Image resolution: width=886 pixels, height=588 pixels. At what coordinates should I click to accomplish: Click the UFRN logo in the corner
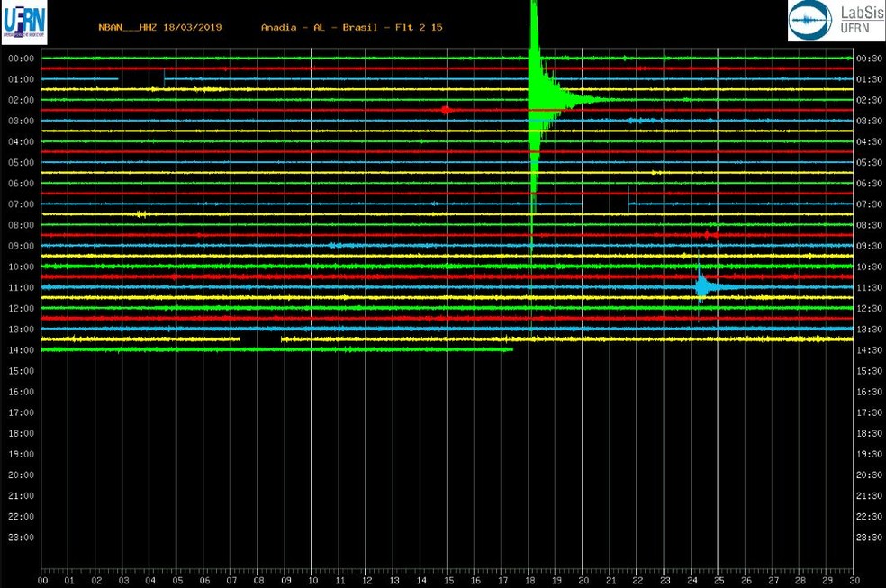(x=23, y=23)
